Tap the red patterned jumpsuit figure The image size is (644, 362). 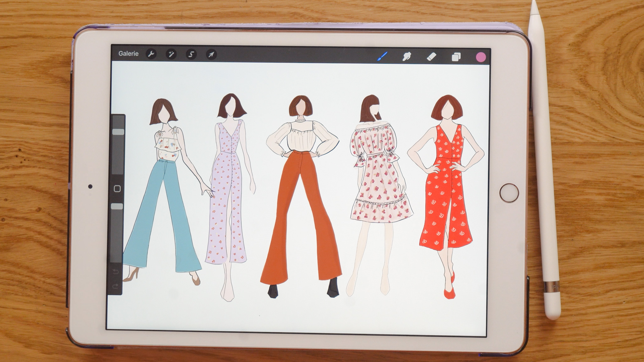click(x=446, y=196)
